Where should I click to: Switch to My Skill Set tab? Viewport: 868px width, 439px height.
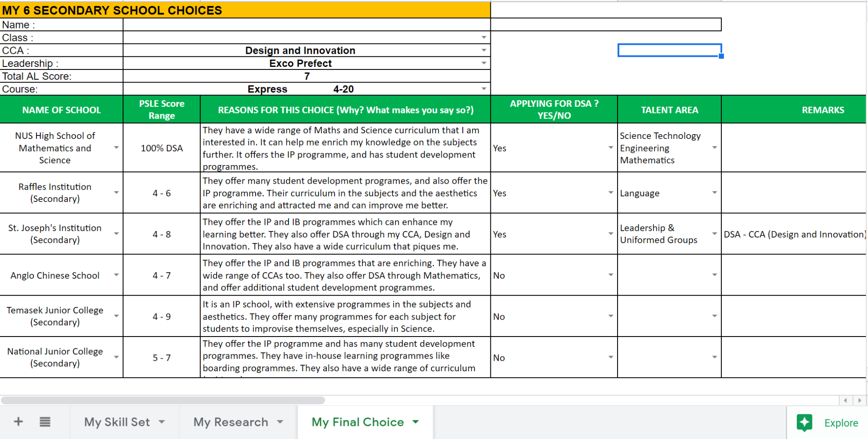pyautogui.click(x=117, y=422)
